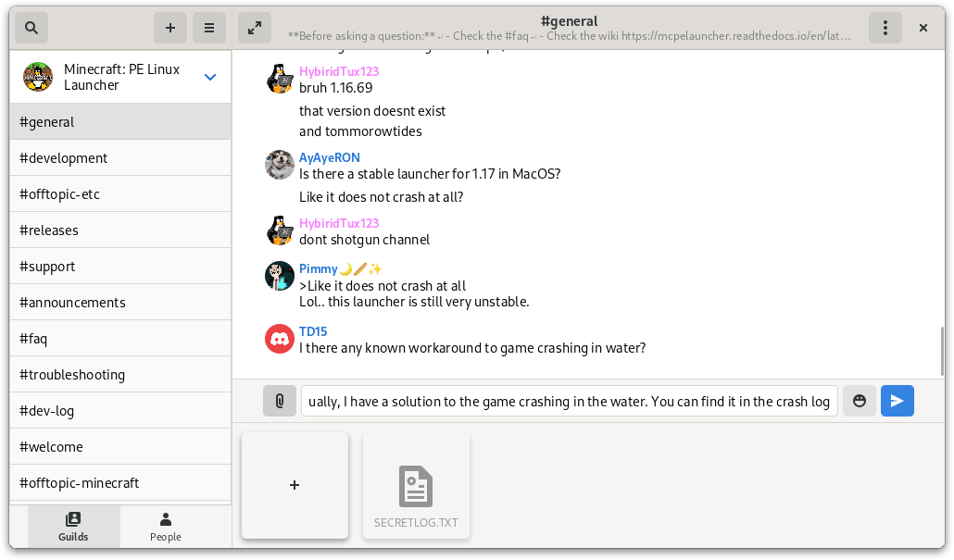
Task: Click the message about game crashing in water
Action: click(x=472, y=348)
